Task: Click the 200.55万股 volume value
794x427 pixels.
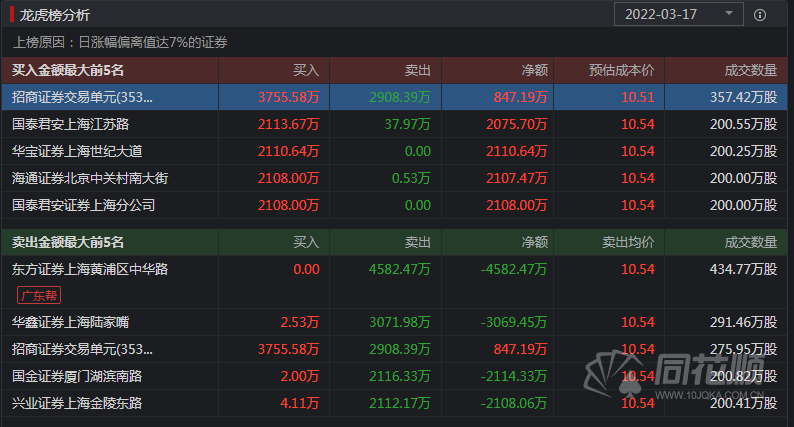Action: (x=743, y=124)
